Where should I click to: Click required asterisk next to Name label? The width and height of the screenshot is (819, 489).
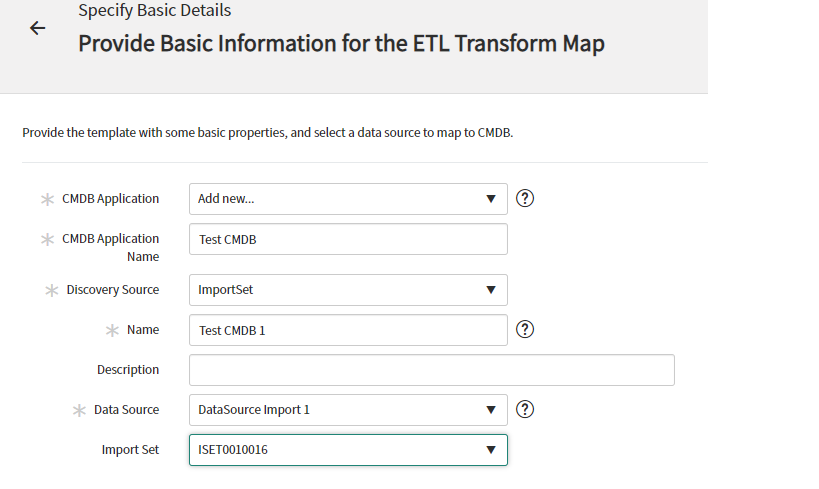[112, 331]
